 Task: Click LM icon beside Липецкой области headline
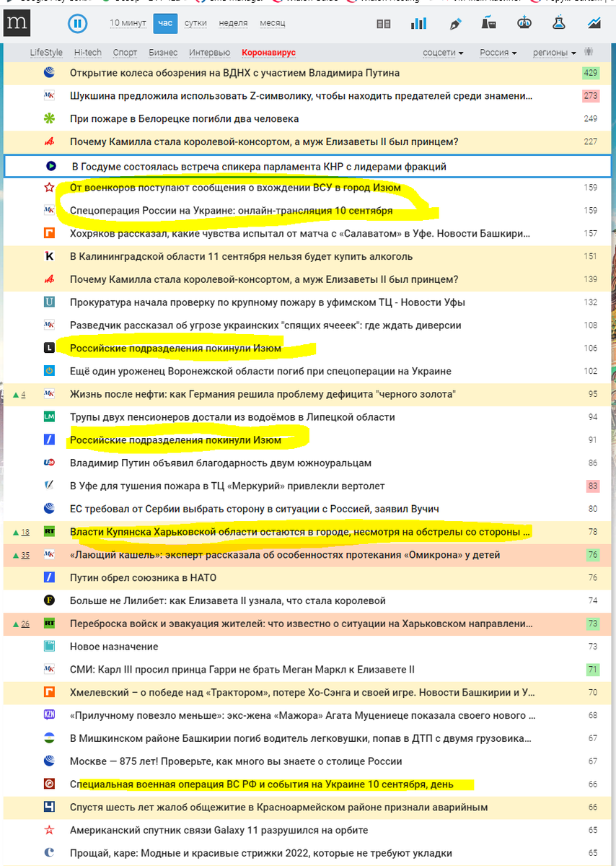[x=49, y=417]
